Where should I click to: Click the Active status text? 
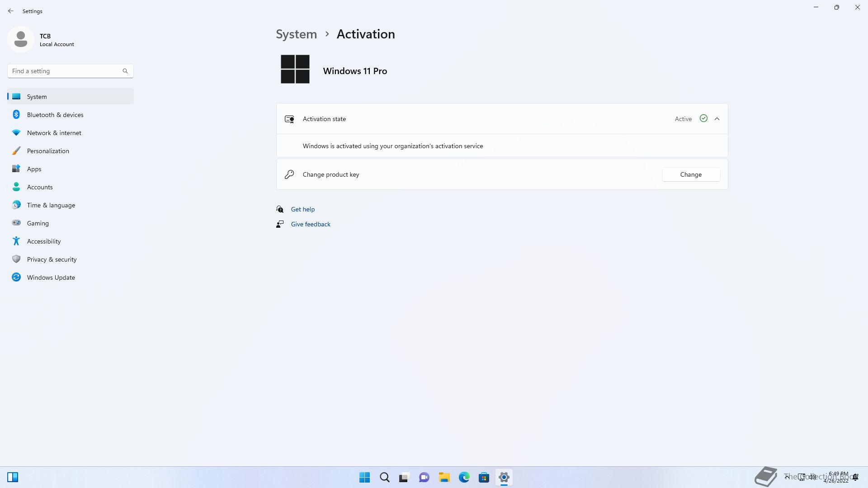[683, 119]
